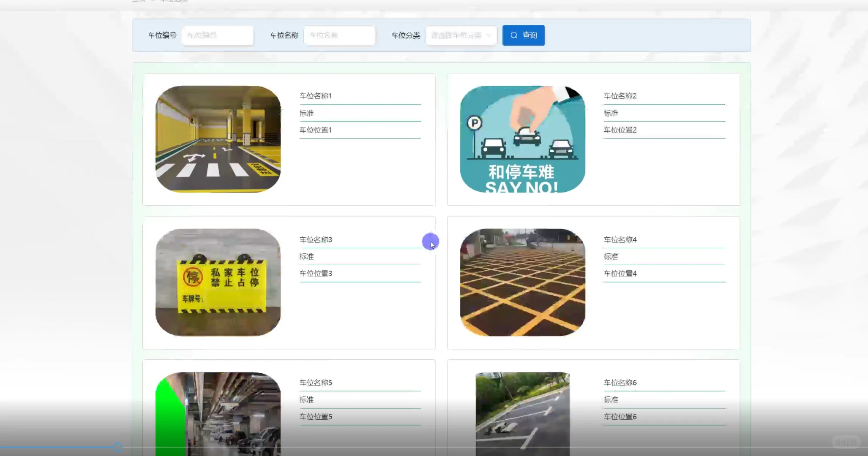Click the 车位位置3 text

[316, 273]
